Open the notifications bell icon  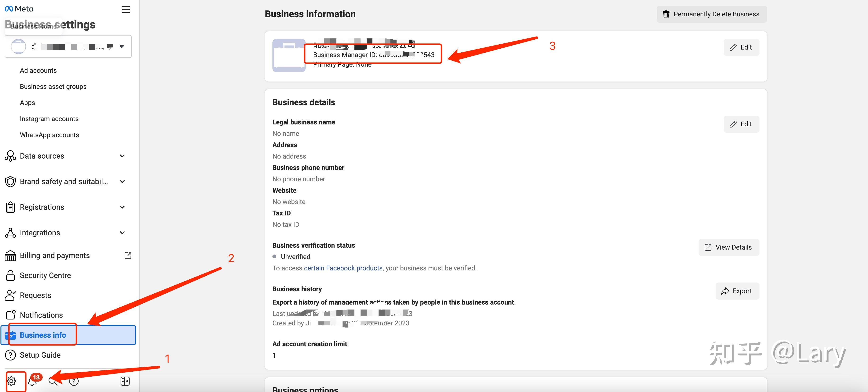pyautogui.click(x=33, y=381)
